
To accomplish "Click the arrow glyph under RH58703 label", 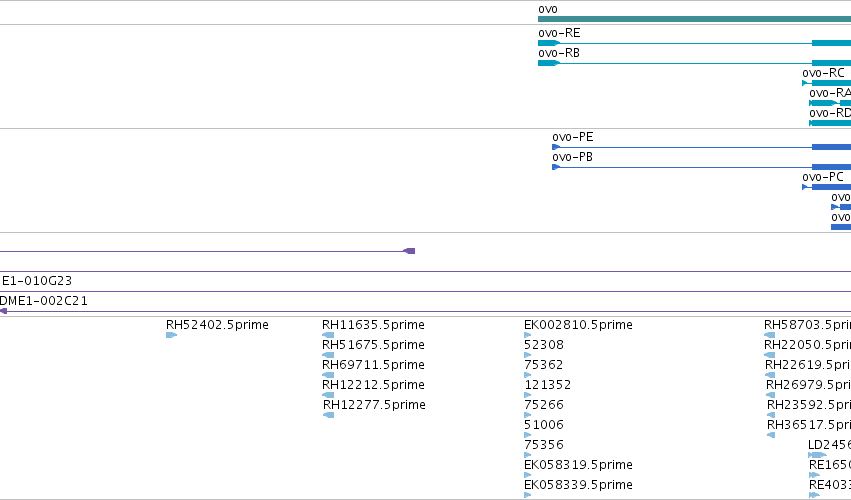I will [770, 335].
